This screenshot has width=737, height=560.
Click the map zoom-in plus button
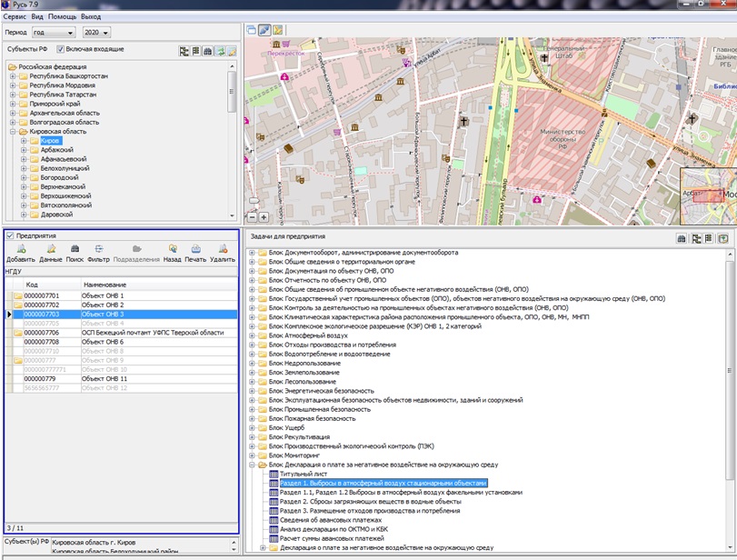[x=264, y=217]
